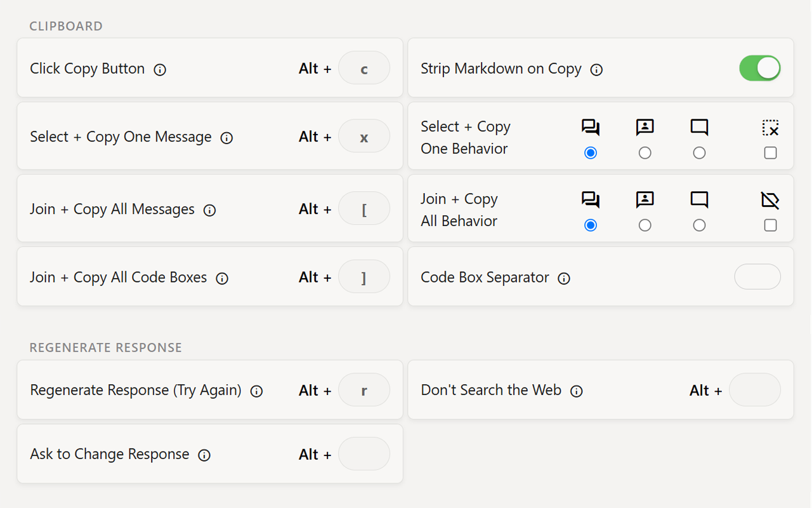
Task: View info for Ask to Change Response
Action: coord(204,455)
